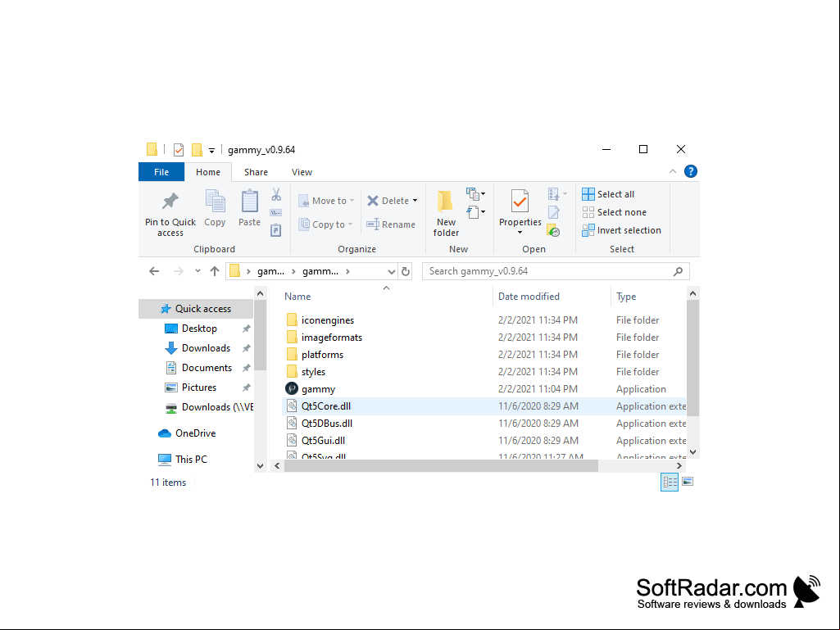Click the horizontal scrollbar under the file list

point(441,466)
